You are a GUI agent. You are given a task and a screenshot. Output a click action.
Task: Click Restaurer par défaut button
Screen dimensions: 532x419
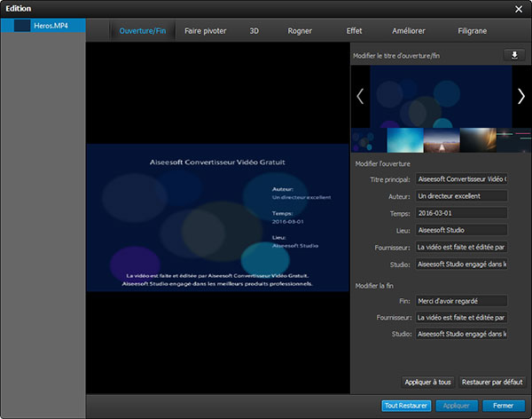pos(492,382)
